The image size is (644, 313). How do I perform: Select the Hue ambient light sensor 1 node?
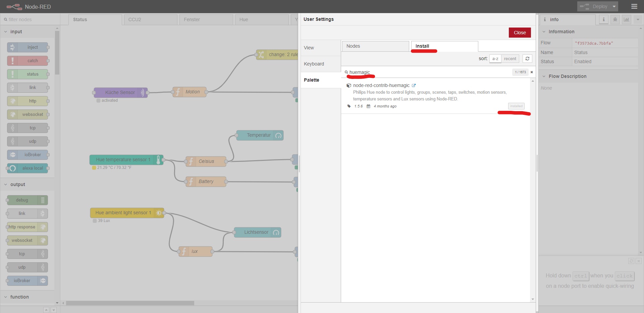tap(127, 213)
